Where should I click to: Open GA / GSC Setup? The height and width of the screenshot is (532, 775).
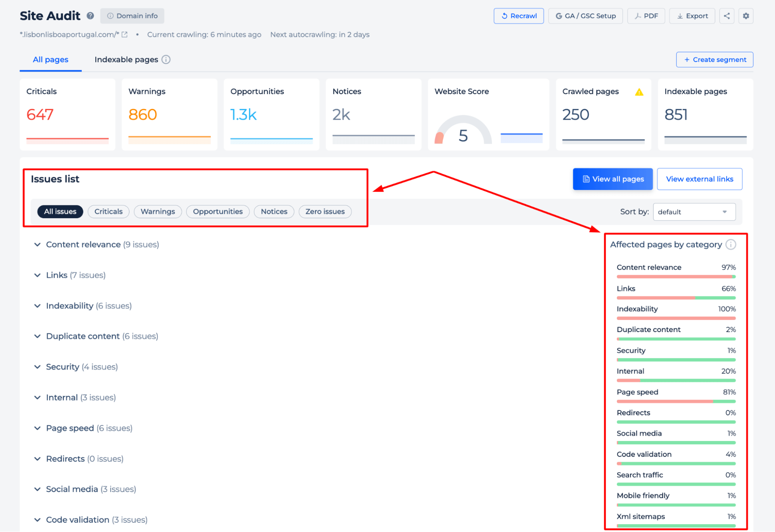click(x=585, y=16)
